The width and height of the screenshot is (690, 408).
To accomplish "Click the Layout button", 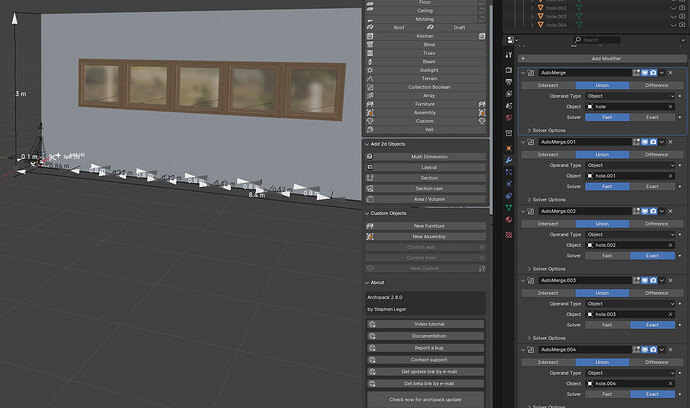I will click(x=425, y=167).
